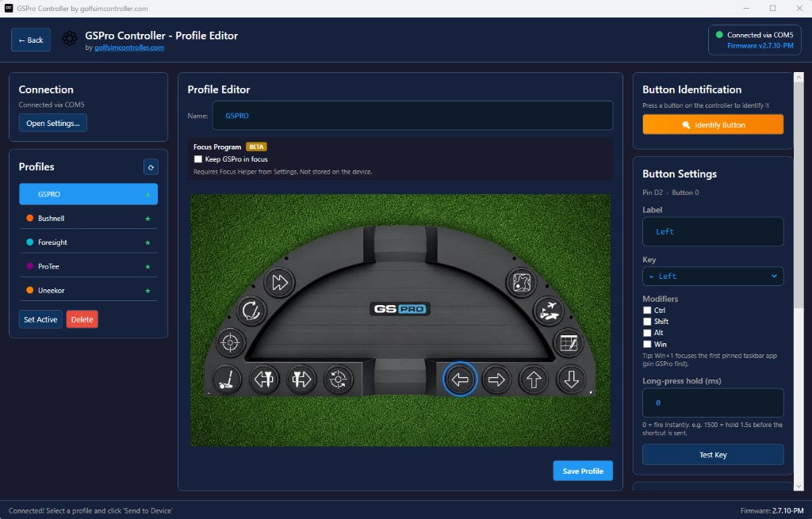Image resolution: width=812 pixels, height=519 pixels.
Task: Toggle the Alt modifier checkbox
Action: (x=647, y=334)
